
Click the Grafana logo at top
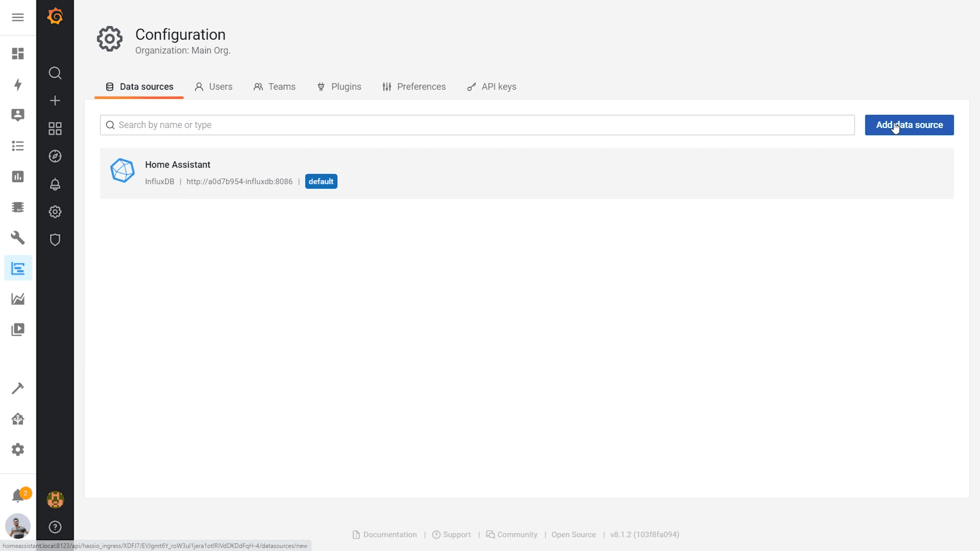[55, 16]
